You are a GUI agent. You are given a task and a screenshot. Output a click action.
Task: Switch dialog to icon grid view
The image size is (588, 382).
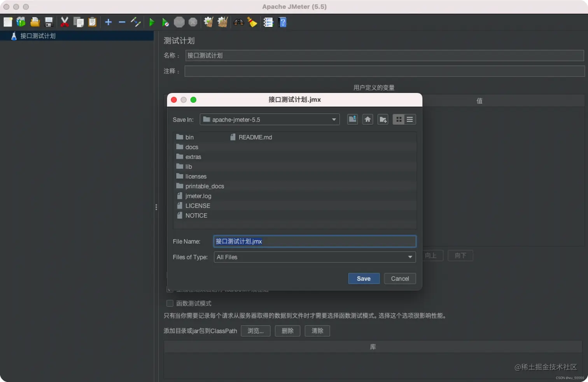399,119
